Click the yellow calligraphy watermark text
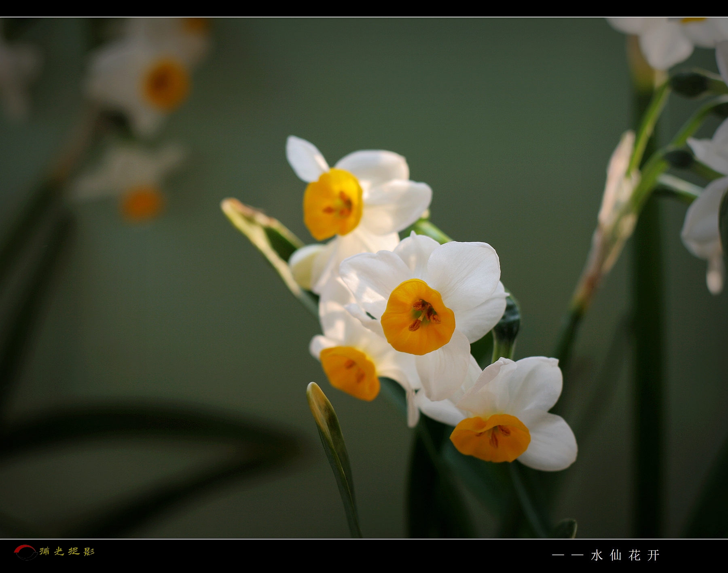The image size is (728, 573). (x=67, y=551)
